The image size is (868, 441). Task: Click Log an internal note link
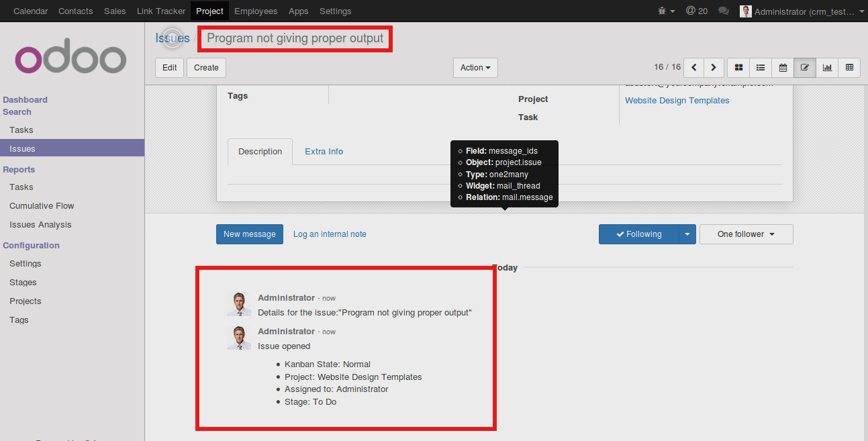(330, 234)
